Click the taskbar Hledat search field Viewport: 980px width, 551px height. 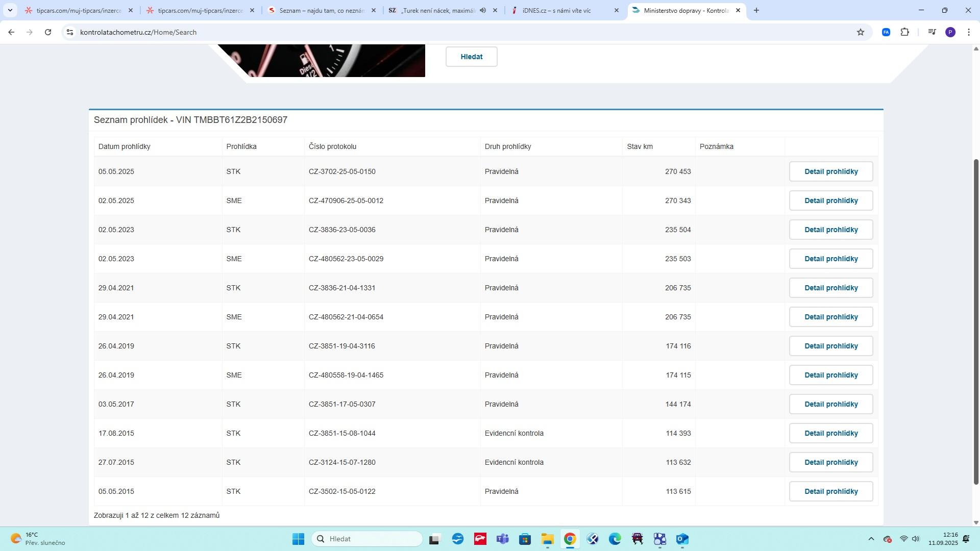367,539
